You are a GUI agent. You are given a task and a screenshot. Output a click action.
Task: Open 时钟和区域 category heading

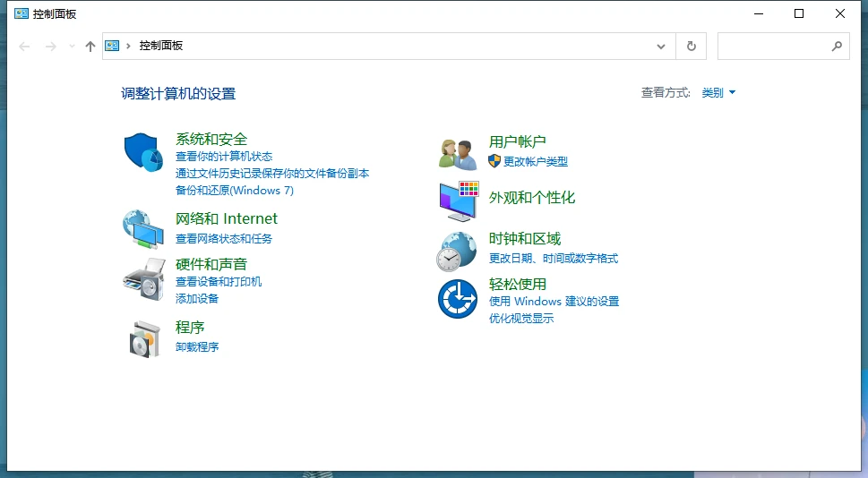[x=525, y=239]
